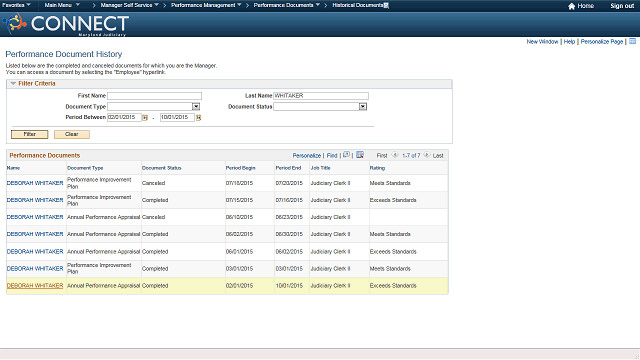The width and height of the screenshot is (640, 360).
Task: Open the Manager Self Service breadcrumb menu
Action: pyautogui.click(x=129, y=5)
